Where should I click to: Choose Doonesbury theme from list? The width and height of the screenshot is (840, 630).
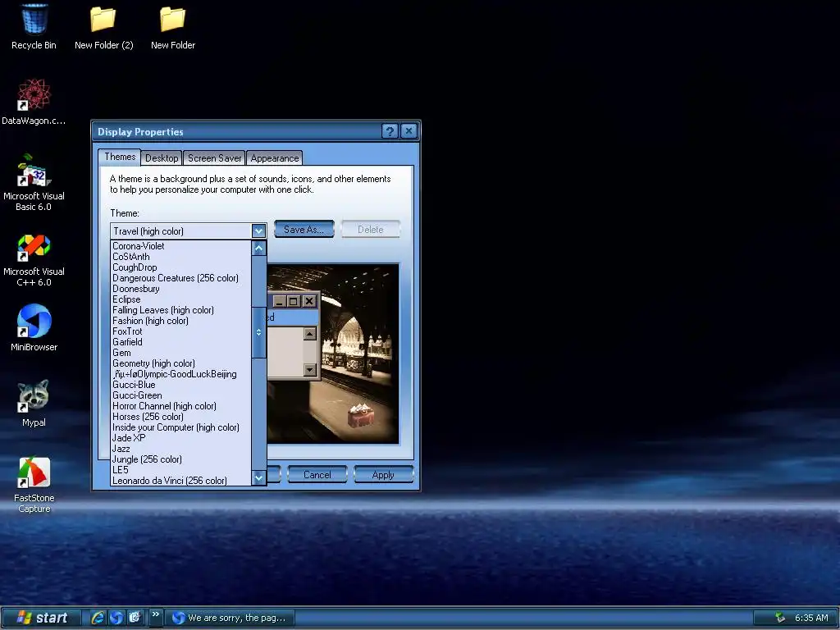coord(180,289)
